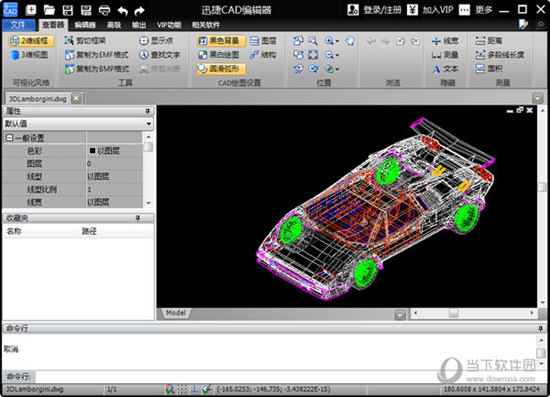This screenshot has height=397, width=550.
Task: Open the 文件 file menu
Action: 18,25
